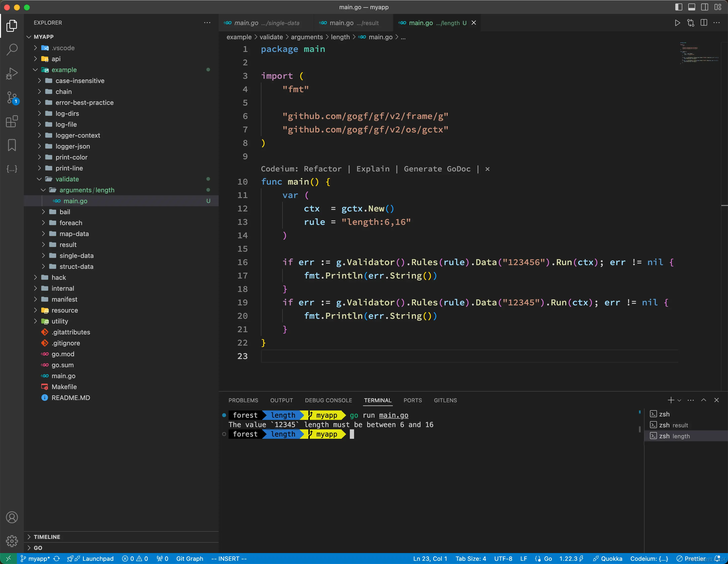
Task: Click the Run file play icon
Action: [x=677, y=23]
